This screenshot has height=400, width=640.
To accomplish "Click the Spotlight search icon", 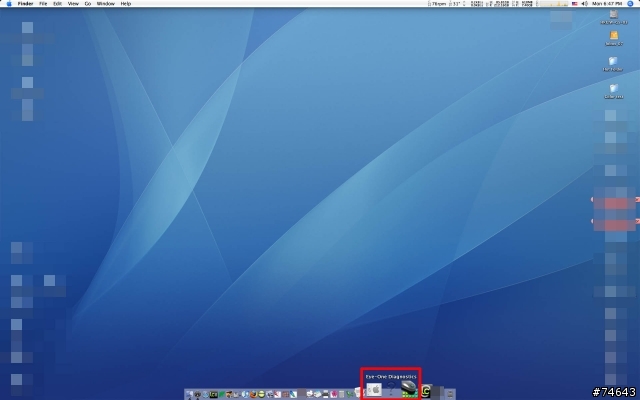I will click(x=630, y=3).
